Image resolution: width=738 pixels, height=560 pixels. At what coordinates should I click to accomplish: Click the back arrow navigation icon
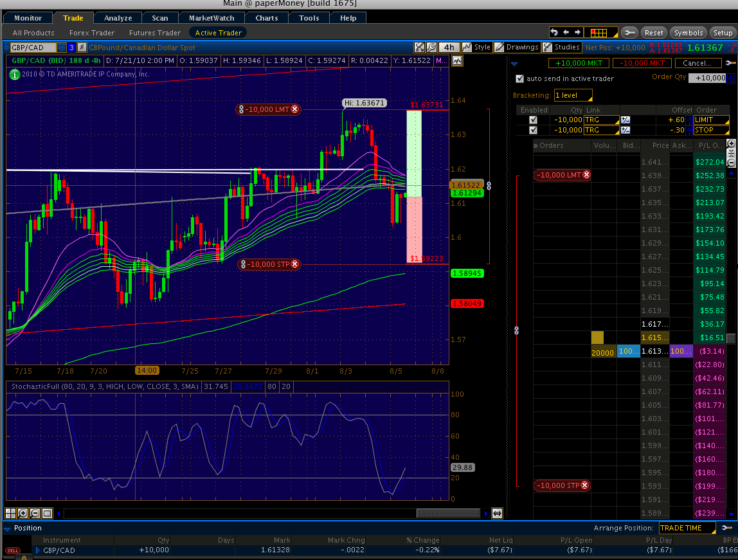click(566, 33)
